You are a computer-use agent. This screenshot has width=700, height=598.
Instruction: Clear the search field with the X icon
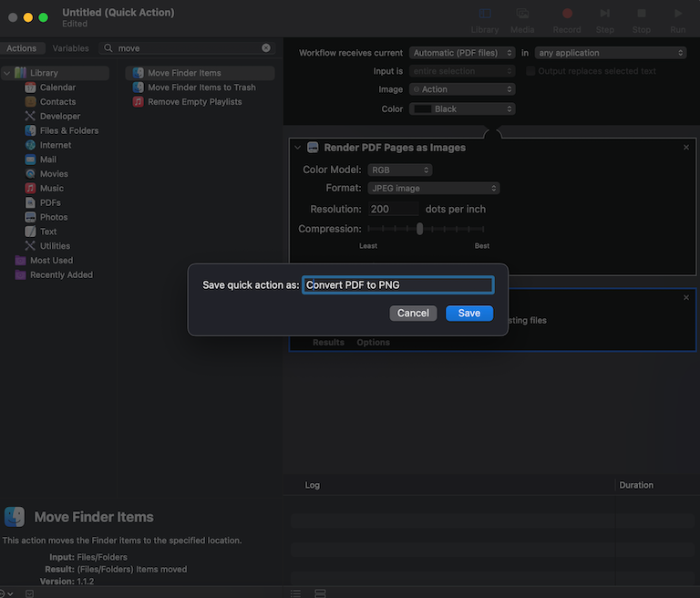pos(266,47)
